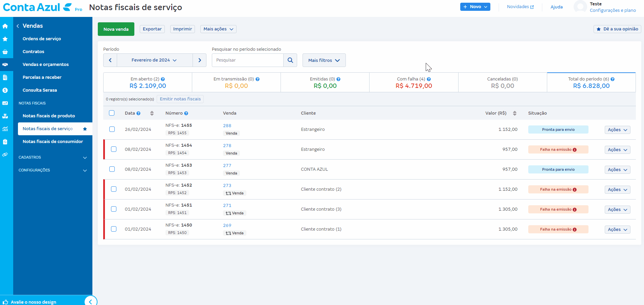Image resolution: width=644 pixels, height=305 pixels.
Task: Open the Mais filtros dropdown
Action: tap(324, 60)
